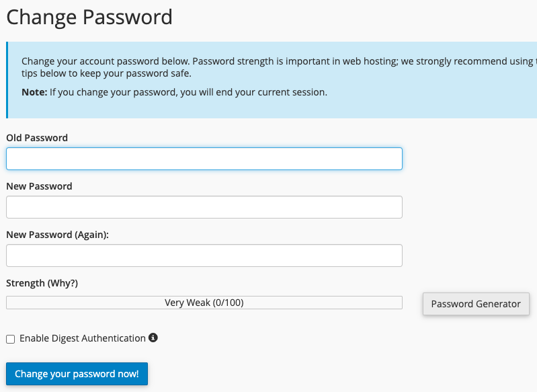Click the Old Password field label

coord(37,138)
